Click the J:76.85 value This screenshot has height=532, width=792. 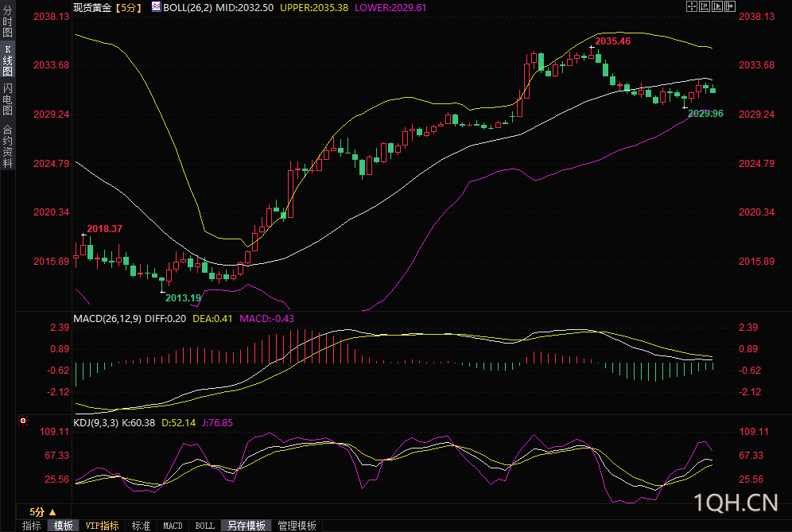tap(218, 423)
